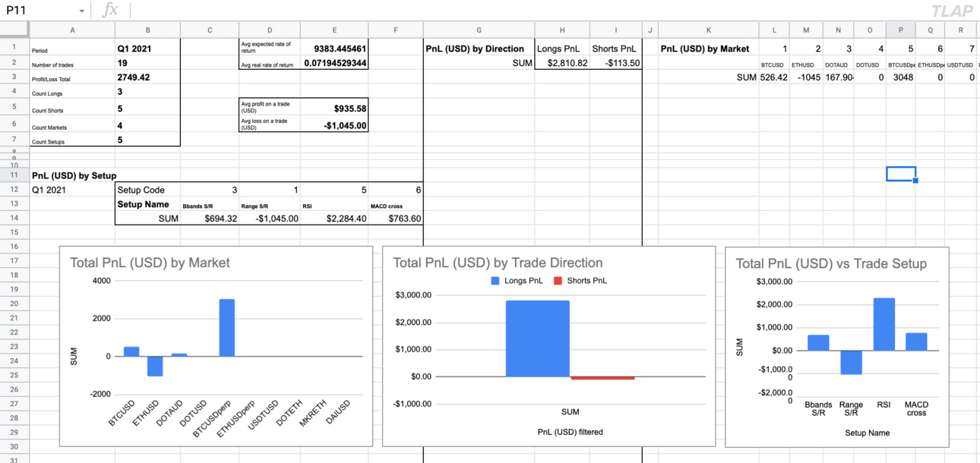The image size is (980, 463).
Task: Click 'Total PnL (USD) by Market' chart title
Action: (x=150, y=263)
